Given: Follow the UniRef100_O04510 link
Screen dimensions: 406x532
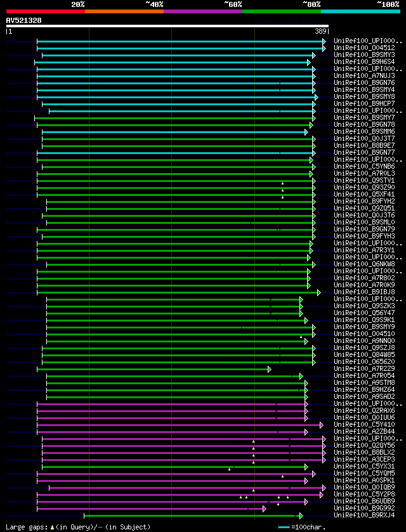Looking at the screenshot, I should (364, 334).
